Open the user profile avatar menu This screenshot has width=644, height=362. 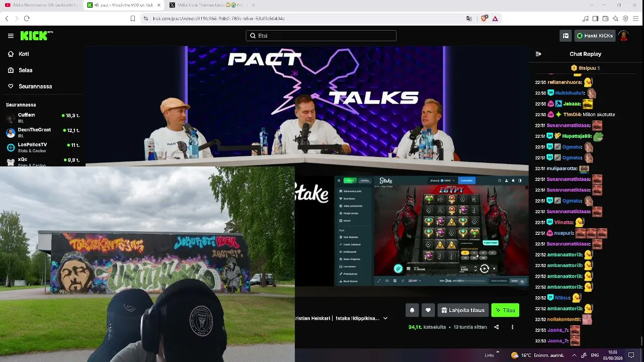(x=623, y=36)
